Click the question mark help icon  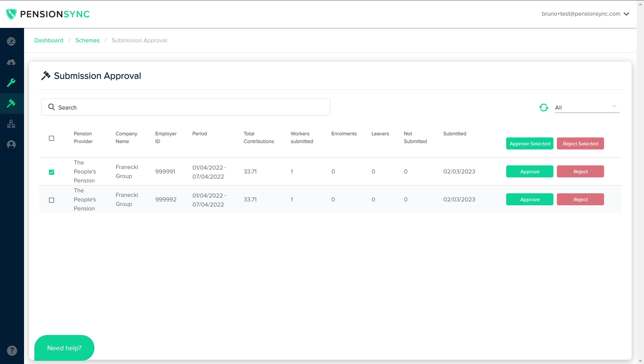pos(12,350)
